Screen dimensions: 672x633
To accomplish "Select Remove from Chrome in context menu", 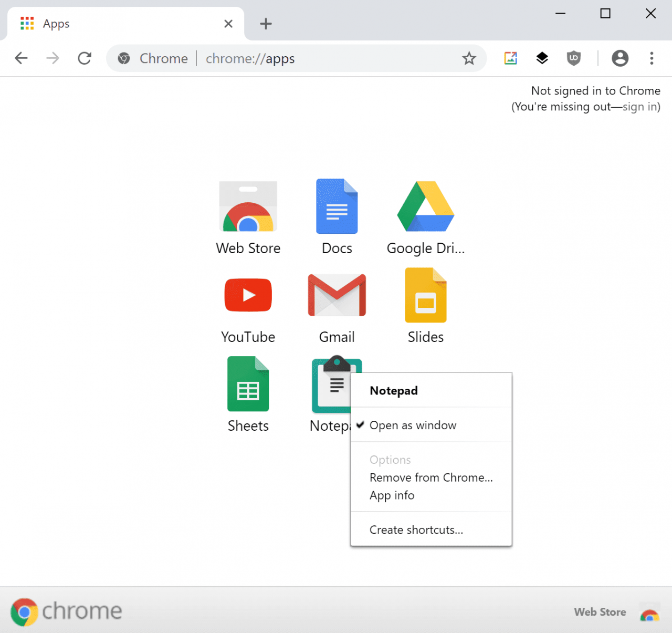I will tap(431, 478).
